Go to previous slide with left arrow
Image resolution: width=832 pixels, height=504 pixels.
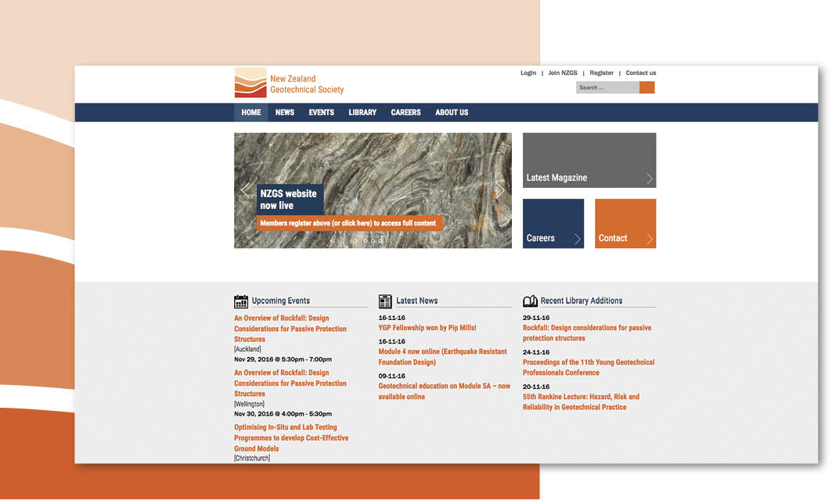tap(245, 190)
